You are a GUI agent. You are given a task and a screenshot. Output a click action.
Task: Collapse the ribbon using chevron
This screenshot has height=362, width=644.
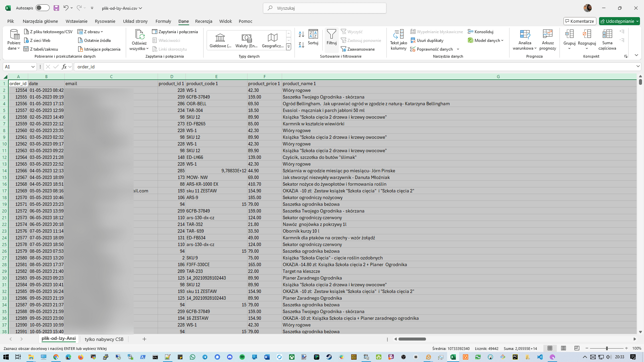point(636,55)
